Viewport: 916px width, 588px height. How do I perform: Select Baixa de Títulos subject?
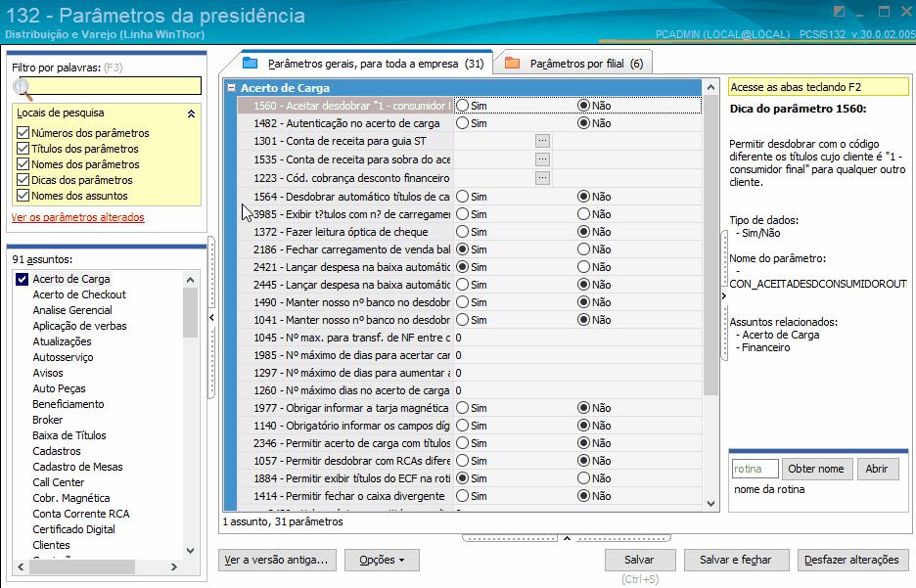69,435
